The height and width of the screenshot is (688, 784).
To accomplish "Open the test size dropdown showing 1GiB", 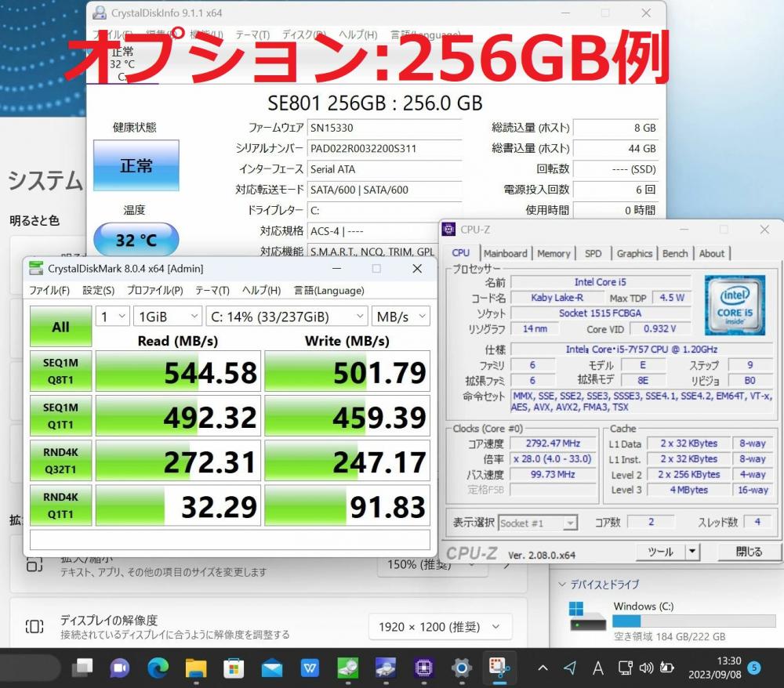I will point(168,317).
